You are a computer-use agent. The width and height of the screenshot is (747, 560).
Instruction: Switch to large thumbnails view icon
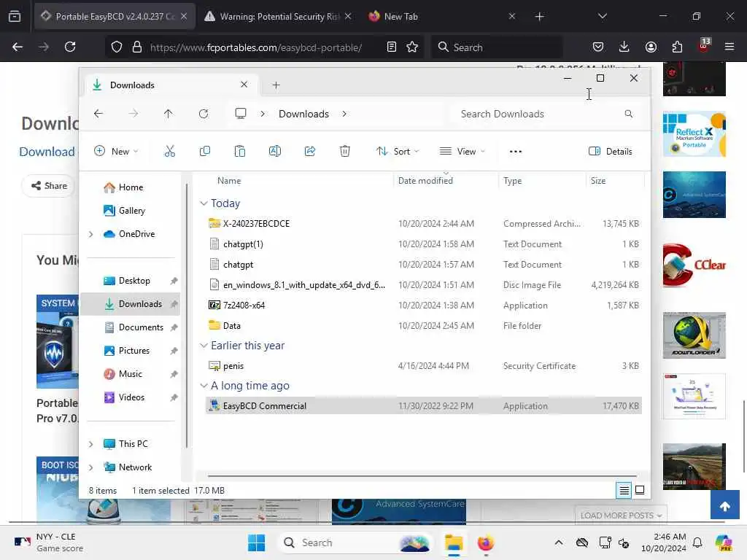[x=640, y=490]
